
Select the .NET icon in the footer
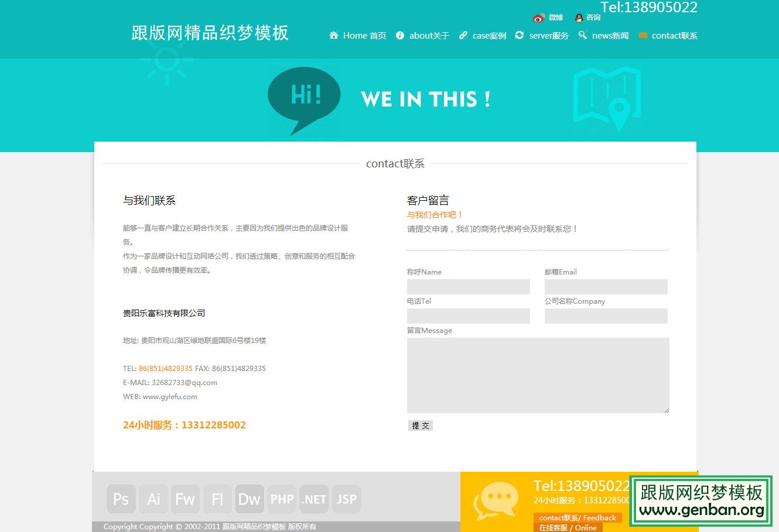(x=314, y=499)
